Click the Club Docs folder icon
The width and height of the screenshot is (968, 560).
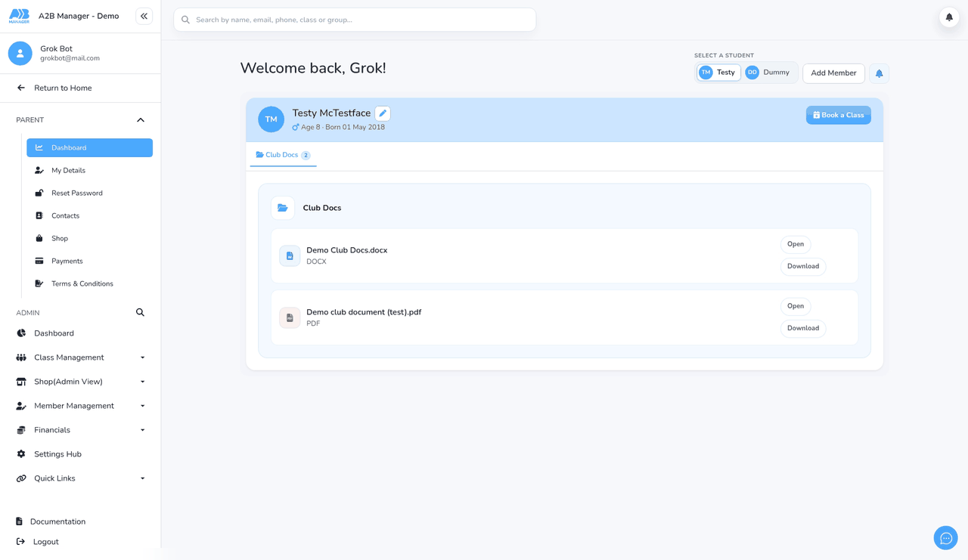(283, 208)
